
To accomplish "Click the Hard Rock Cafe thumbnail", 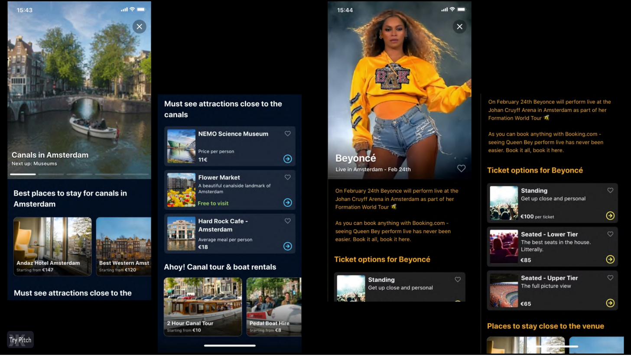I will tap(181, 234).
